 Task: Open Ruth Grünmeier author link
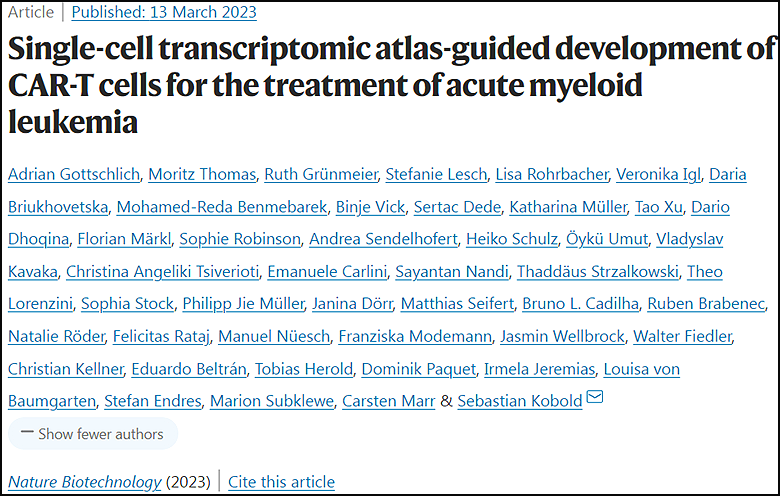[321, 174]
